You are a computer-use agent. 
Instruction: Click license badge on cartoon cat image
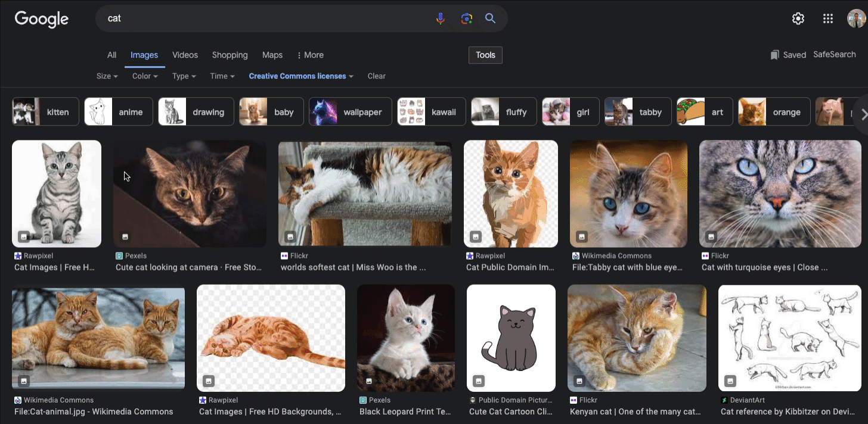click(478, 381)
